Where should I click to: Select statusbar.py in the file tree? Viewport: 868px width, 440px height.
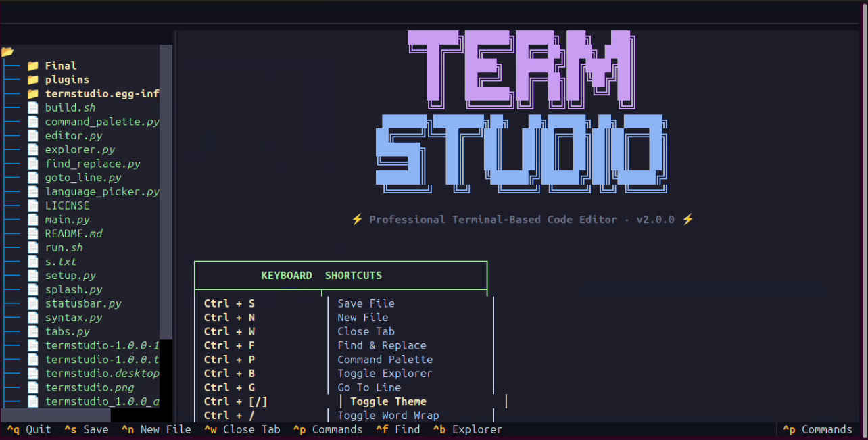pyautogui.click(x=83, y=303)
